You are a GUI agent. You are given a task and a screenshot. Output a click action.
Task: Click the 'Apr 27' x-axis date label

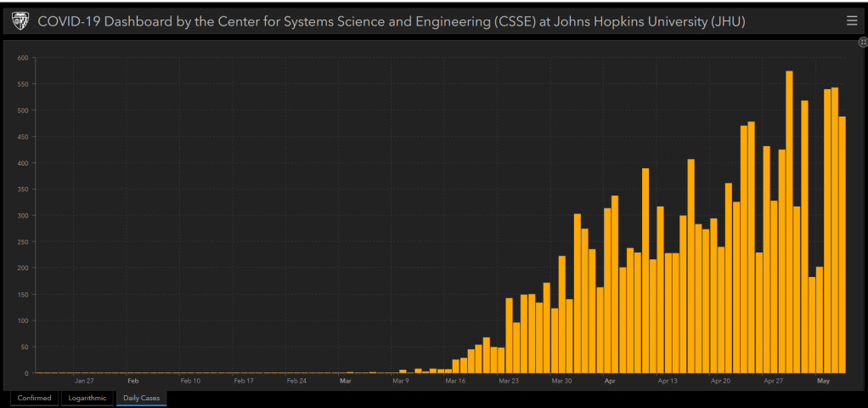point(774,382)
